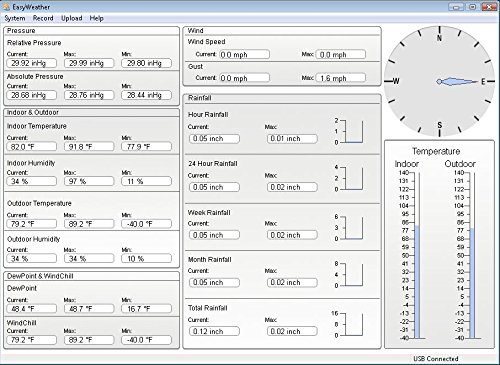Click Indoor Temperature max value 91.8 °F
The image size is (500, 365).
click(89, 147)
